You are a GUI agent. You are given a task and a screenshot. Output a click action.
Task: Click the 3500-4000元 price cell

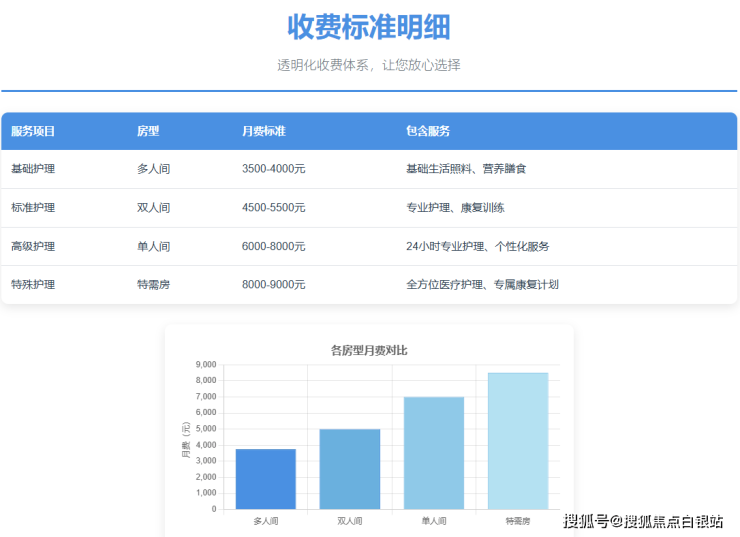273,169
